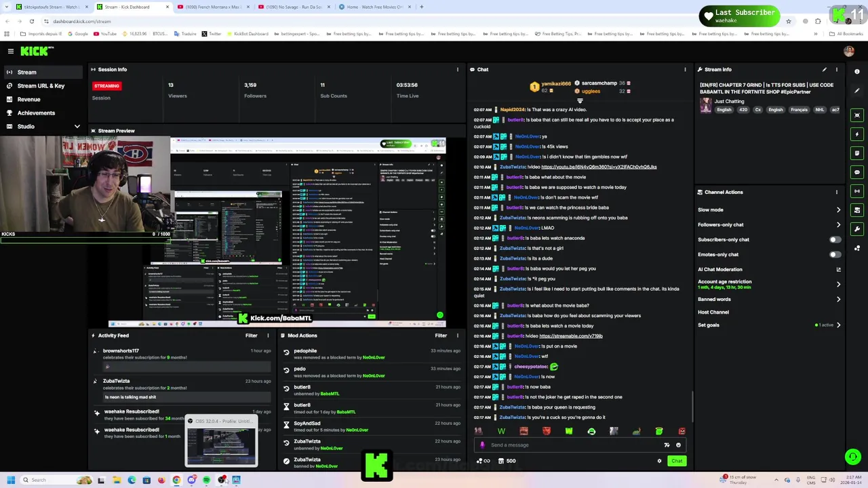
Task: Open the user profile avatar menu
Action: pyautogui.click(x=849, y=51)
